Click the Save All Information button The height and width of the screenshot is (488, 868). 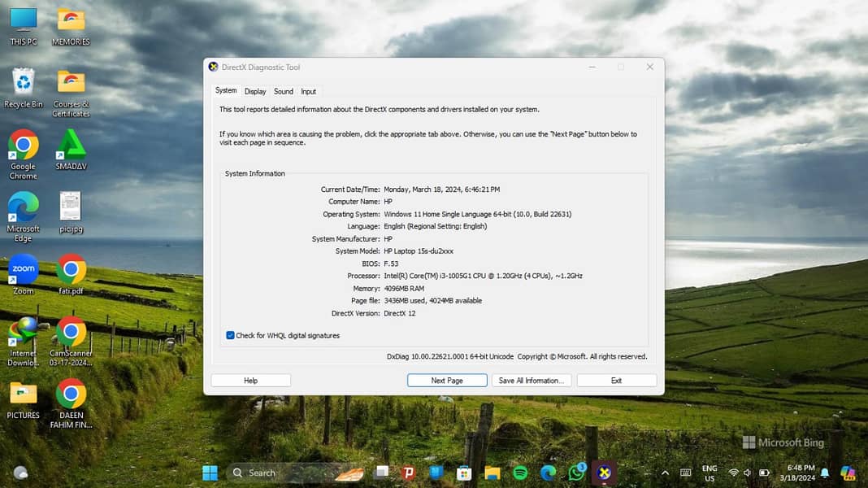click(x=532, y=381)
